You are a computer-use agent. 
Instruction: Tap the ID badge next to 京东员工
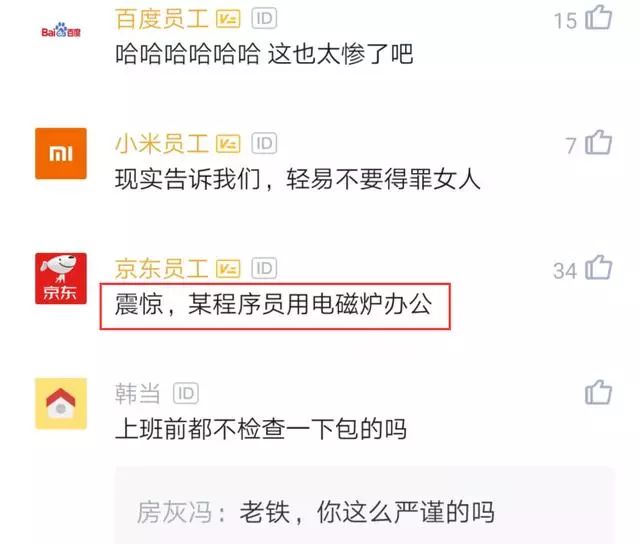point(264,268)
